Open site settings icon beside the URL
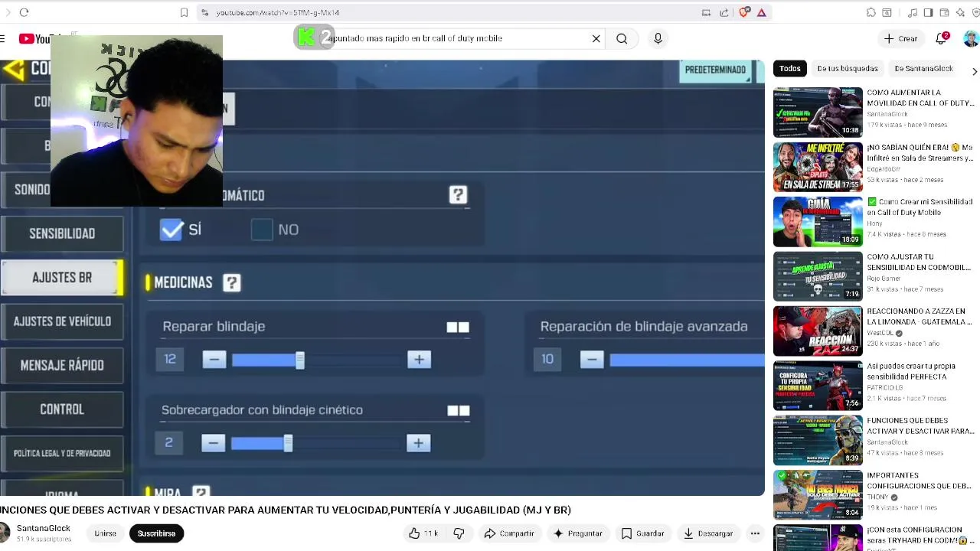Image resolution: width=980 pixels, height=551 pixels. tap(204, 12)
